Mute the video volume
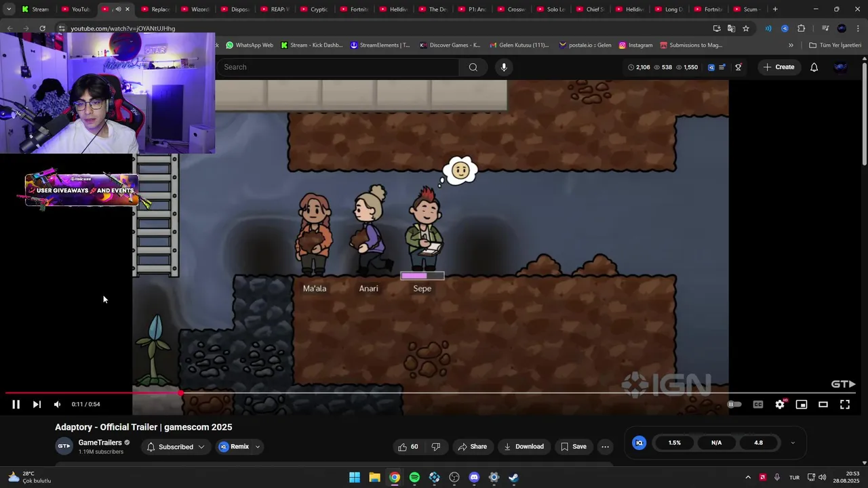 58,405
